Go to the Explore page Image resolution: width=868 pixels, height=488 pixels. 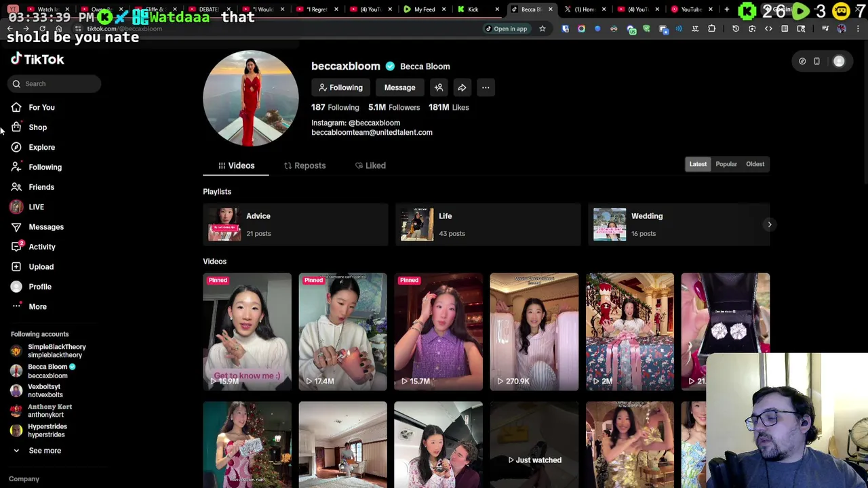tap(41, 147)
